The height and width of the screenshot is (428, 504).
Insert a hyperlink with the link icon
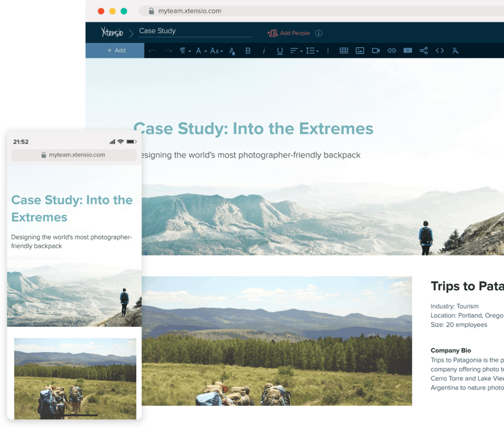click(391, 51)
